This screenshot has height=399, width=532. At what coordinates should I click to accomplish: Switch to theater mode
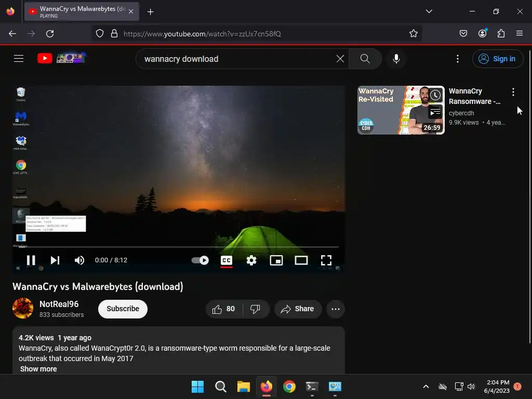tap(301, 260)
